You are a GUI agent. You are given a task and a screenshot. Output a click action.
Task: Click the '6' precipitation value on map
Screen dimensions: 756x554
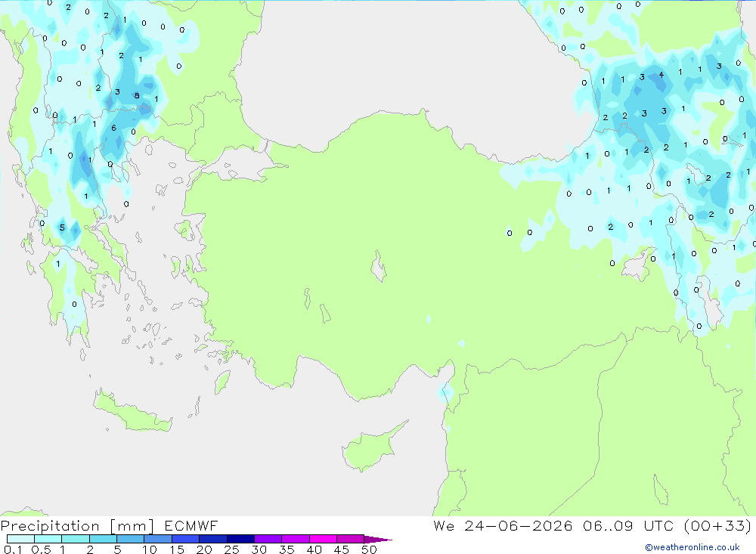(114, 128)
